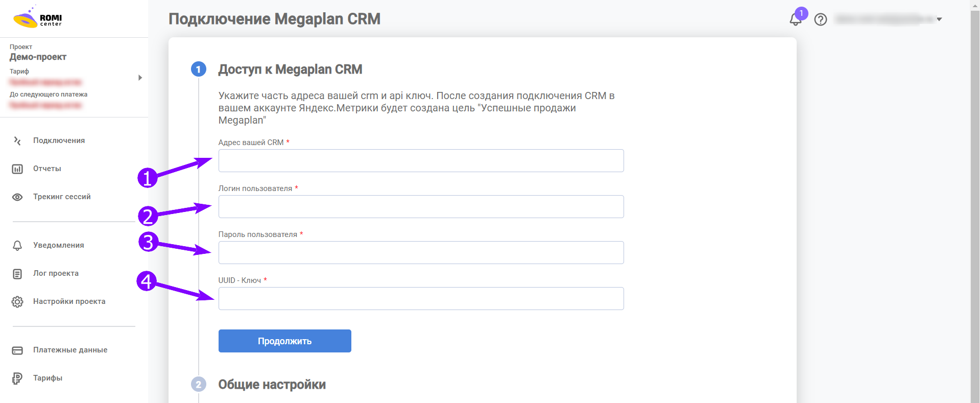Image resolution: width=980 pixels, height=403 pixels.
Task: Select the Демо-проект project name
Action: pyautogui.click(x=38, y=57)
